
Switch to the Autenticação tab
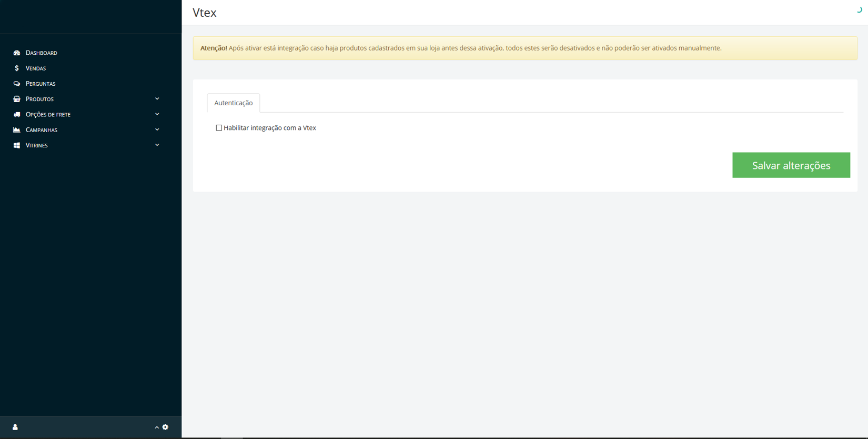point(234,103)
